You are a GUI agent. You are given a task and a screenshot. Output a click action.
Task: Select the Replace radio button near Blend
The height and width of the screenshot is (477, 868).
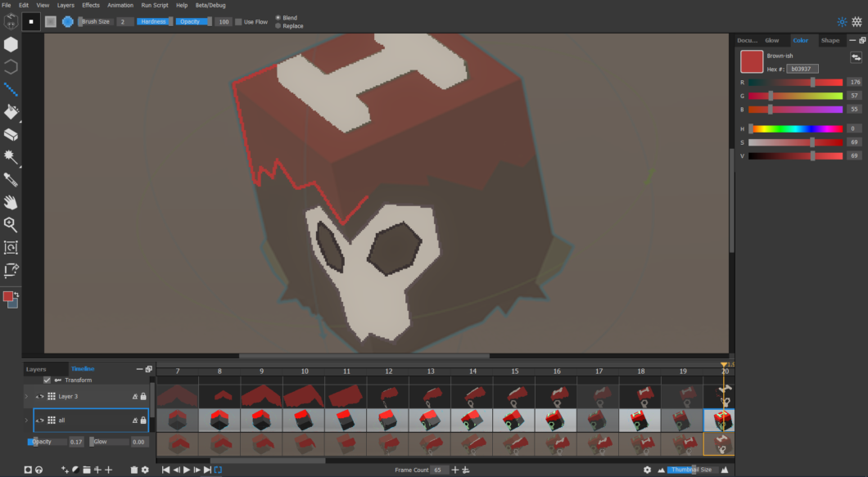(x=279, y=25)
